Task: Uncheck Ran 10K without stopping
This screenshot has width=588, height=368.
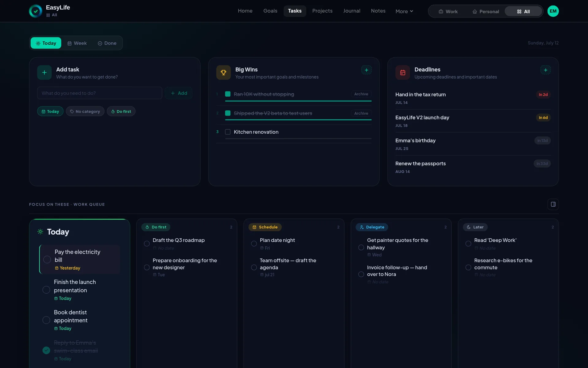Action: pyautogui.click(x=228, y=94)
